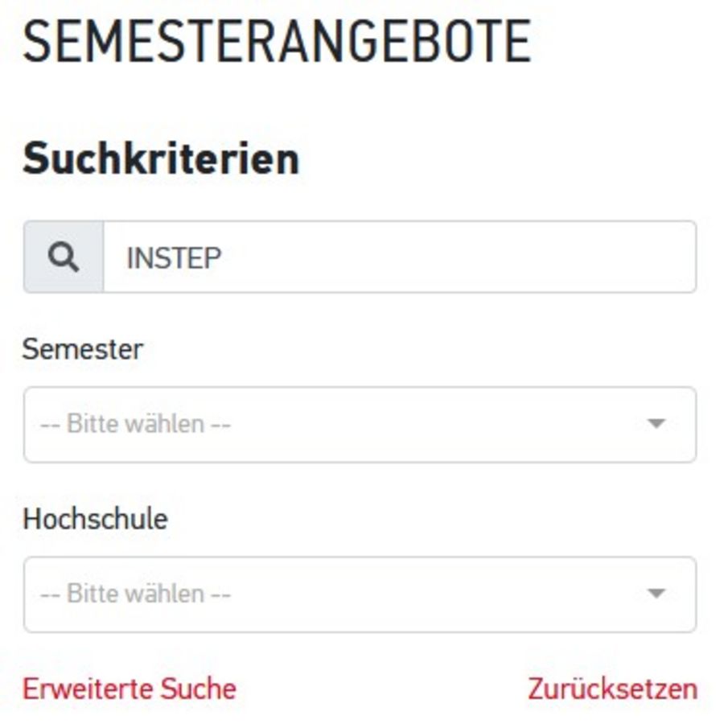Image resolution: width=728 pixels, height=724 pixels.
Task: Click the SEMESTERANGEBOTE page heading
Action: click(x=277, y=41)
